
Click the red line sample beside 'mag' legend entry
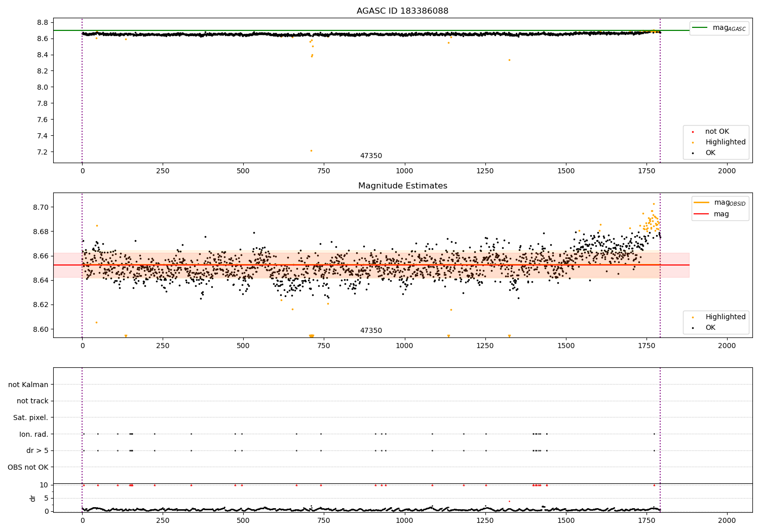click(x=701, y=214)
